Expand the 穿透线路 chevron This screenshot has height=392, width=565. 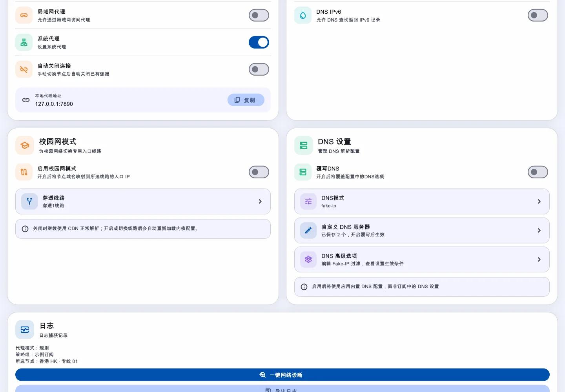click(260, 201)
